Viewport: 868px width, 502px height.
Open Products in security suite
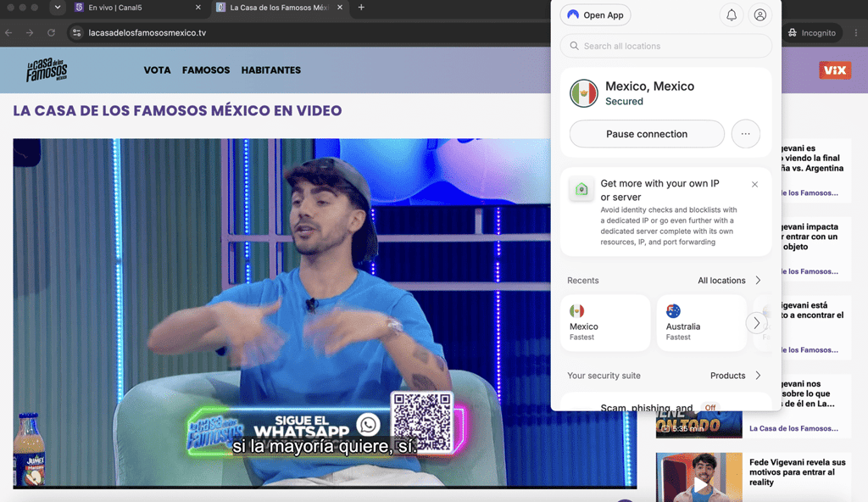pos(735,376)
